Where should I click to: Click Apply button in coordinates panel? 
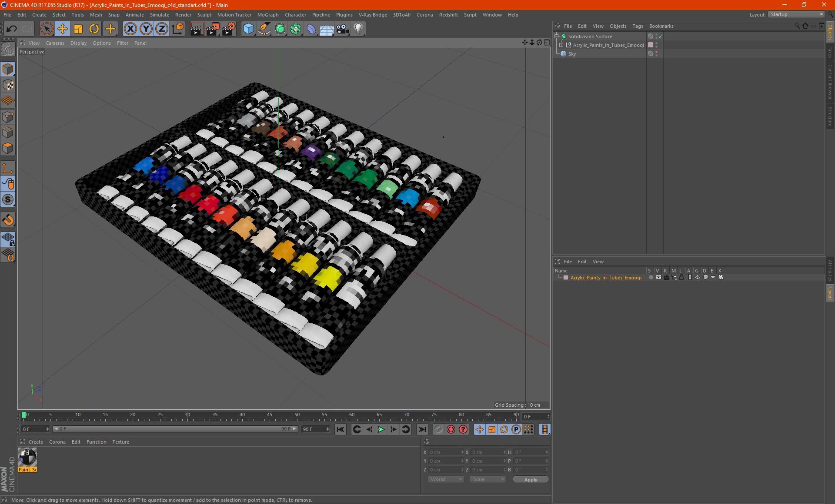[528, 479]
